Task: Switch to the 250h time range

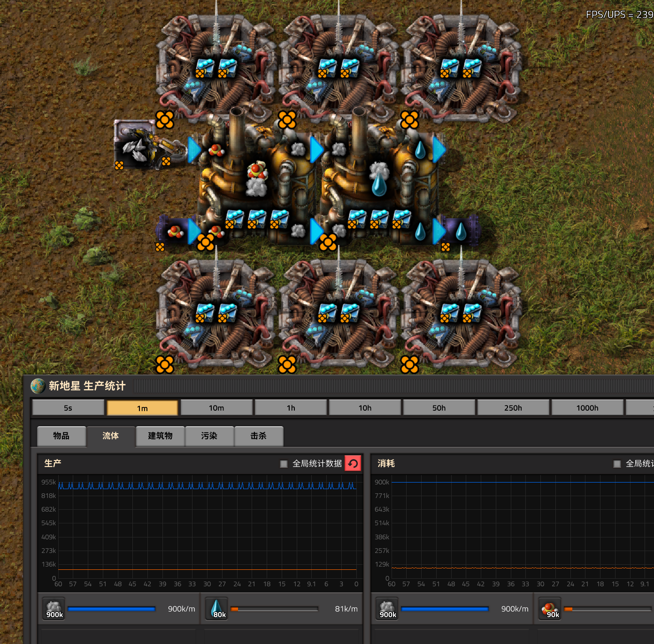Action: (x=513, y=407)
